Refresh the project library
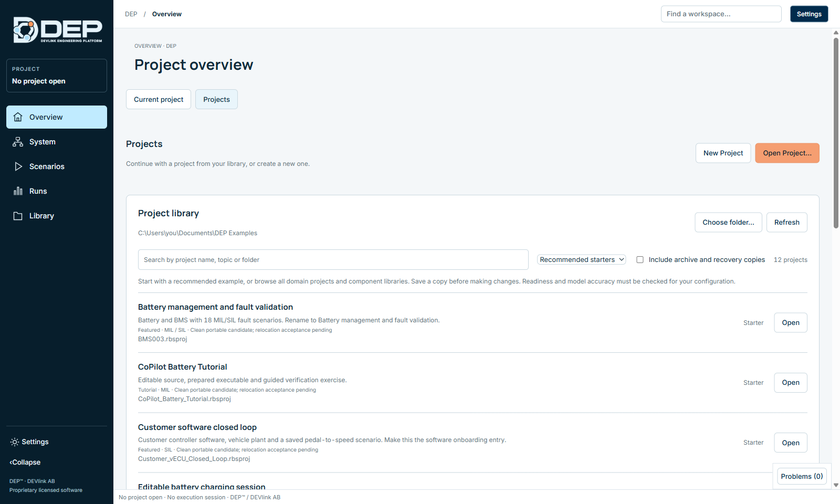Viewport: 840px width, 504px height. pyautogui.click(x=786, y=222)
